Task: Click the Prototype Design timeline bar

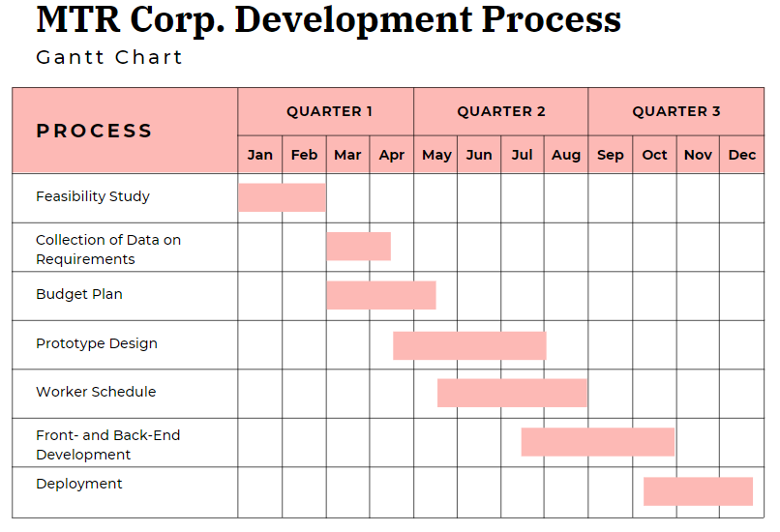Action: 469,345
